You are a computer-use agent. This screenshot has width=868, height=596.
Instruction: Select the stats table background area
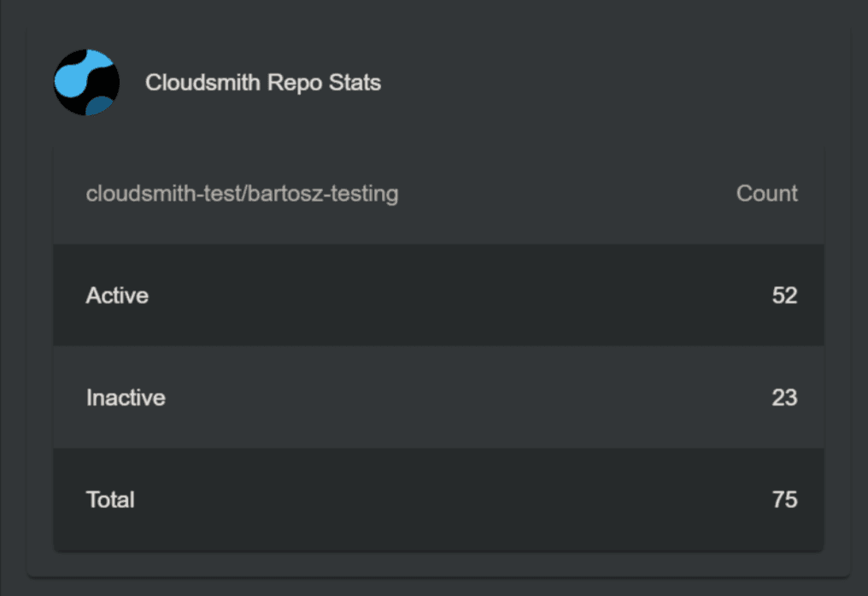coord(437,348)
